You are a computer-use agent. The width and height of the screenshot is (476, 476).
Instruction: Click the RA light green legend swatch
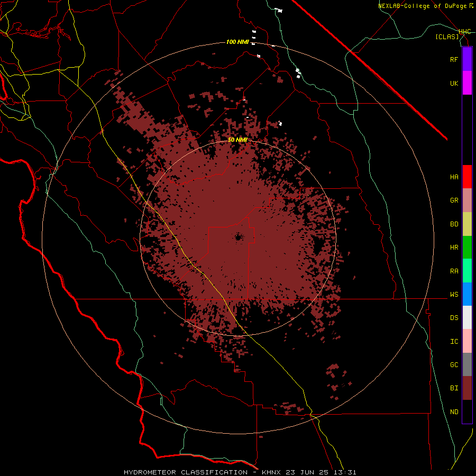click(x=467, y=271)
